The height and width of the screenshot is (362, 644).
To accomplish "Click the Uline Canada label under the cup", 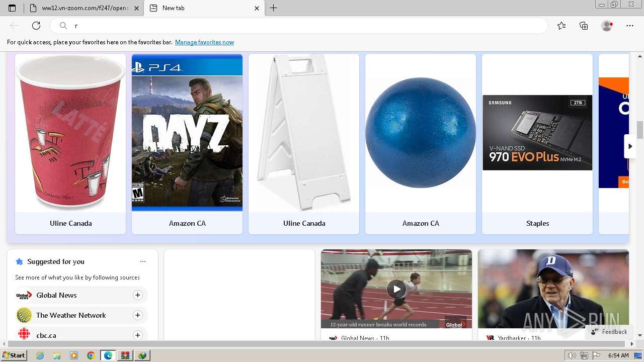I will tap(70, 223).
